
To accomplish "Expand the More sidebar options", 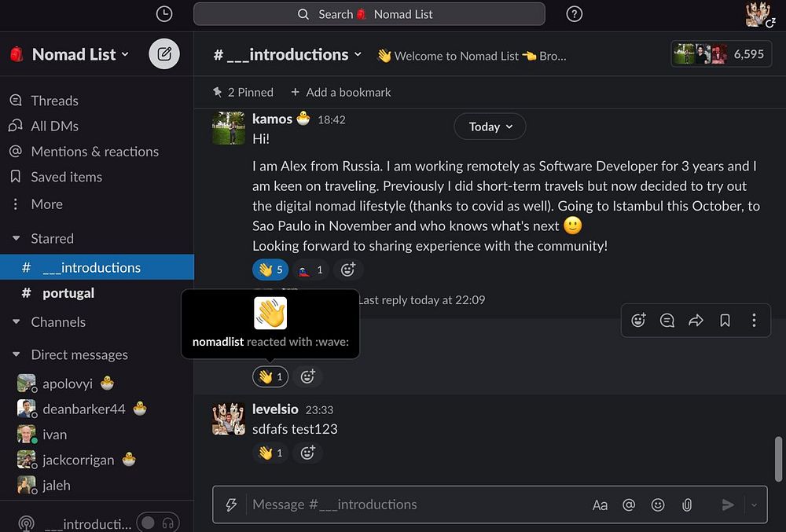I will (x=97, y=204).
